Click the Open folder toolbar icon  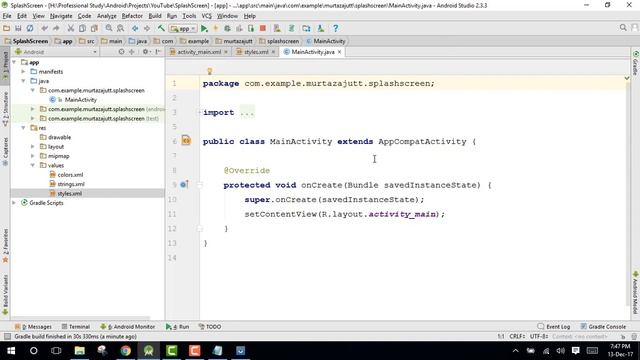(x=7, y=28)
